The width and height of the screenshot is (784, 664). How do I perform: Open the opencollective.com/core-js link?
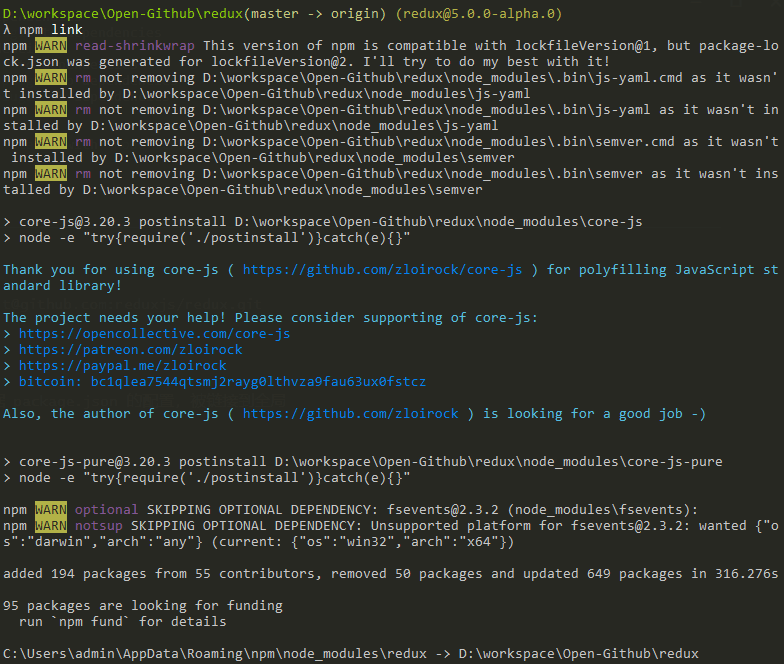point(154,334)
